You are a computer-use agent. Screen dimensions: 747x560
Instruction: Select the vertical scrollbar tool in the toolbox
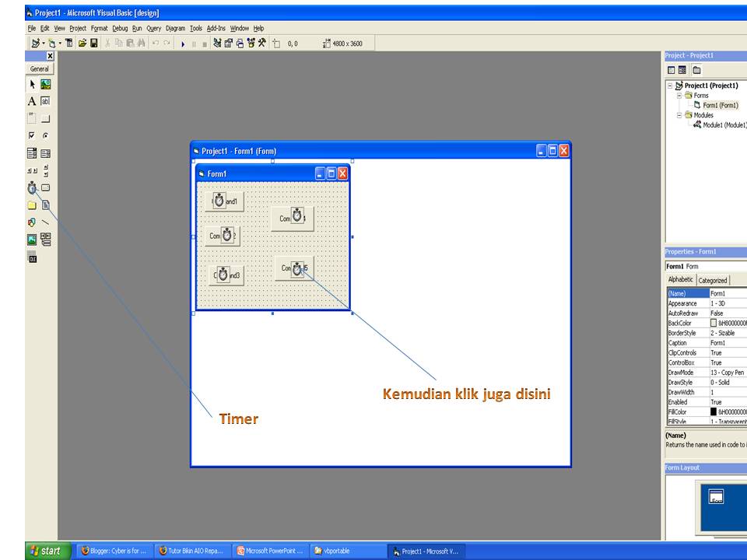point(46,170)
